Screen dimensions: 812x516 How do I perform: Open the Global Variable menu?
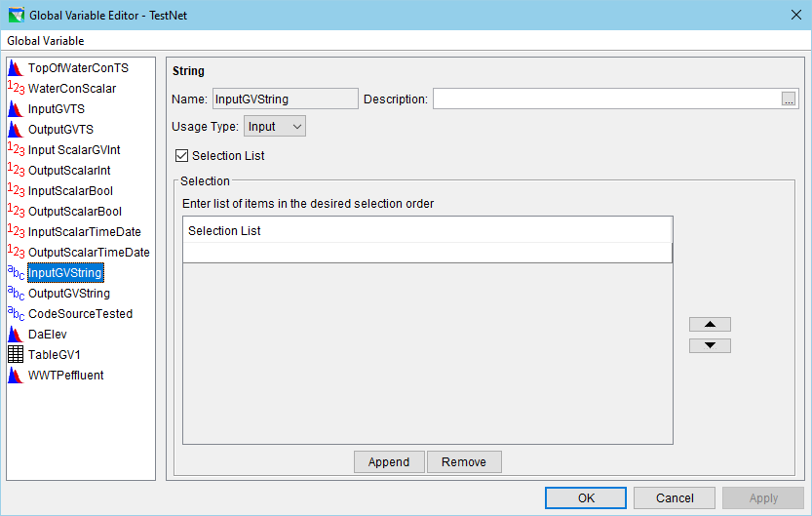(46, 41)
